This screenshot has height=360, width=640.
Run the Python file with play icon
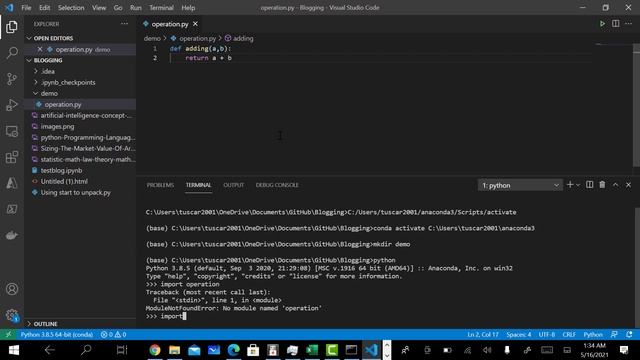pos(602,24)
